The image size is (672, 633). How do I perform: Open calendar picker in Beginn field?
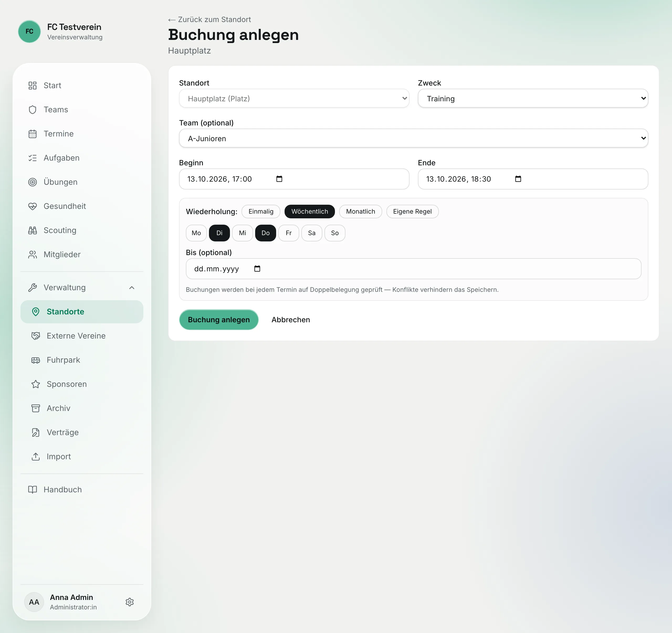pyautogui.click(x=279, y=179)
